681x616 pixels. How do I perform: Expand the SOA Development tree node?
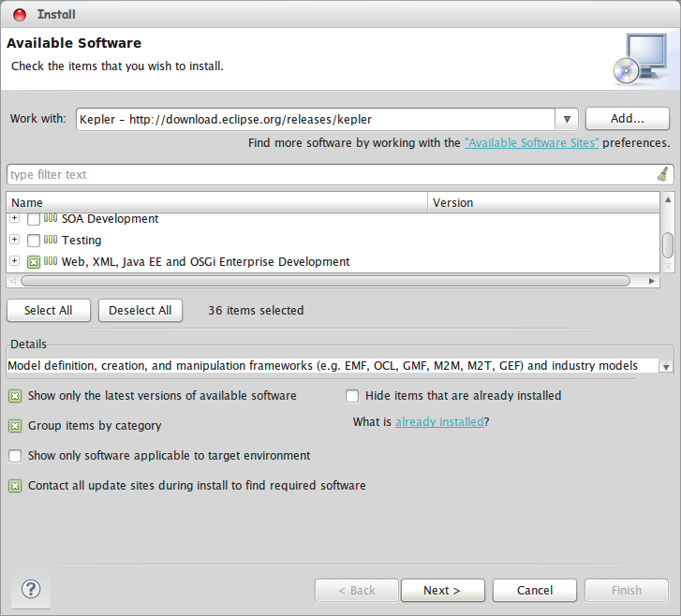[x=15, y=218]
